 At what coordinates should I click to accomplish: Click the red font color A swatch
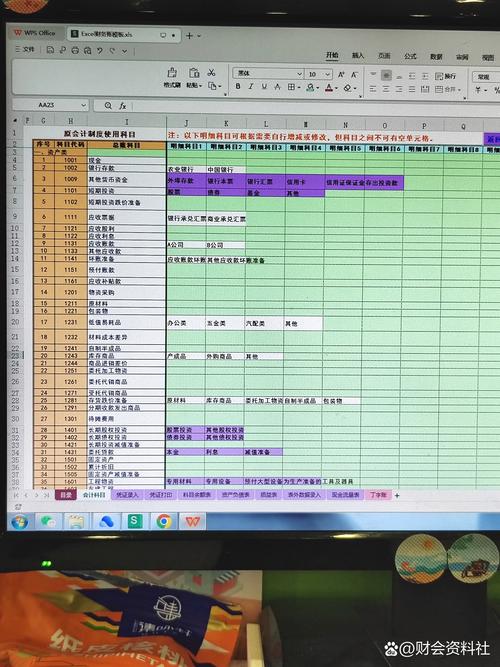click(329, 88)
